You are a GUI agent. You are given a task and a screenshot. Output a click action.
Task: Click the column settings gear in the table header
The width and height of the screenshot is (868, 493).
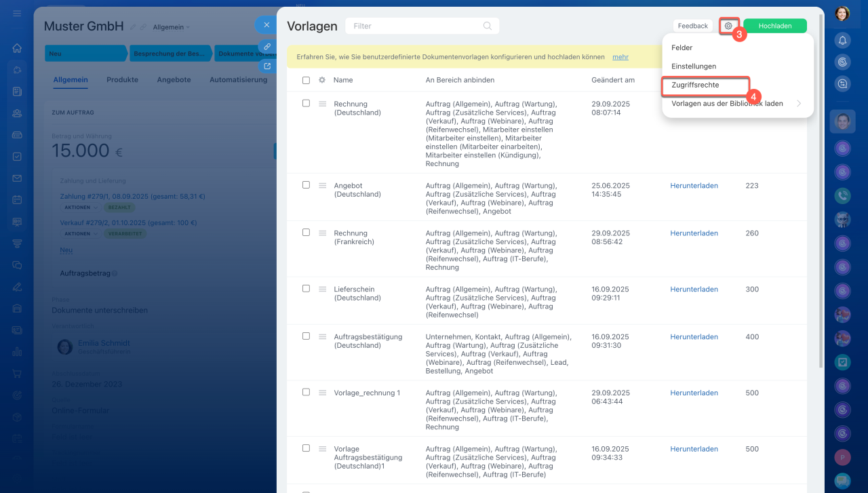[322, 80]
